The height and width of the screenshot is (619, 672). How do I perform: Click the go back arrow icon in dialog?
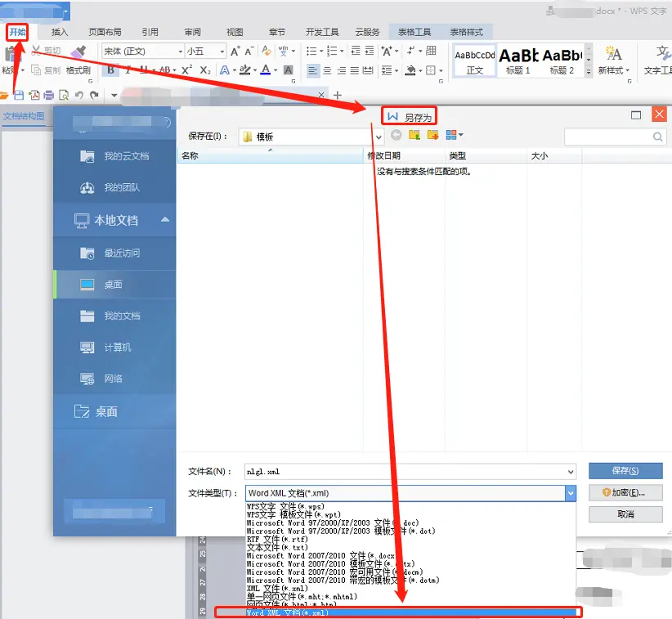(396, 135)
